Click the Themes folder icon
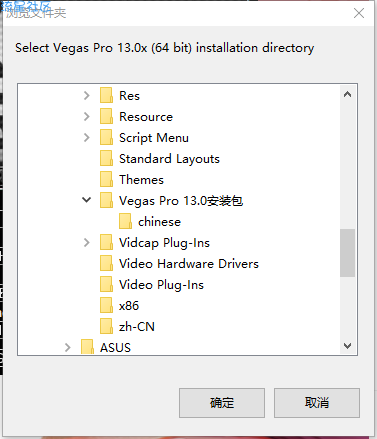 coord(106,179)
